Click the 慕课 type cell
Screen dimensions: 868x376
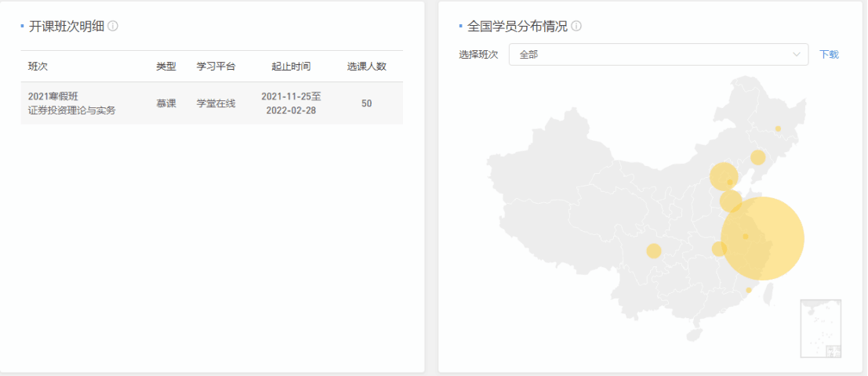(x=166, y=103)
